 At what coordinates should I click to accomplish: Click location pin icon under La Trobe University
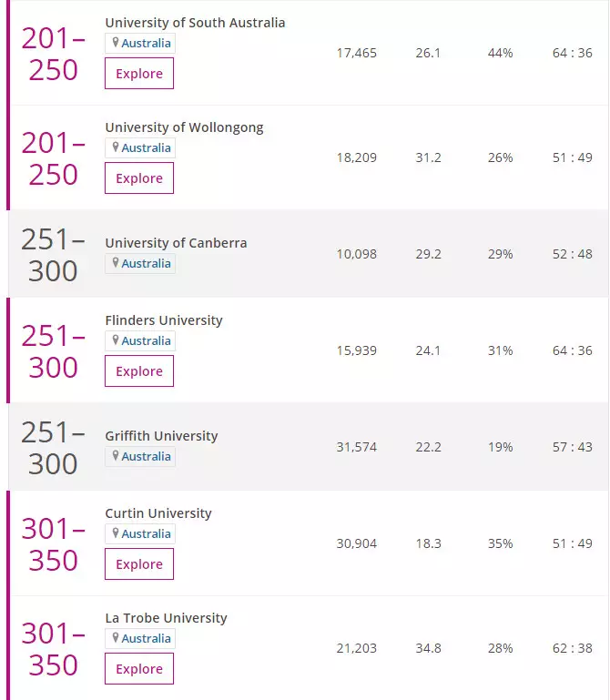tap(116, 638)
